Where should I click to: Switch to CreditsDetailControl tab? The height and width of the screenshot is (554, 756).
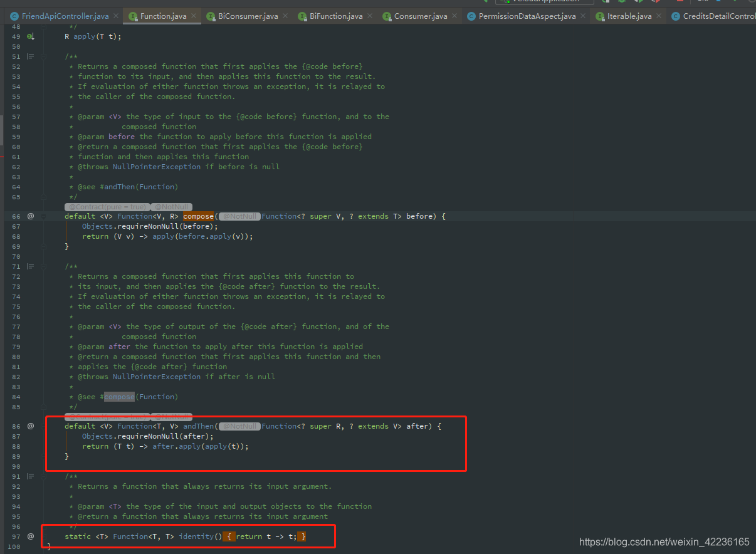click(712, 16)
